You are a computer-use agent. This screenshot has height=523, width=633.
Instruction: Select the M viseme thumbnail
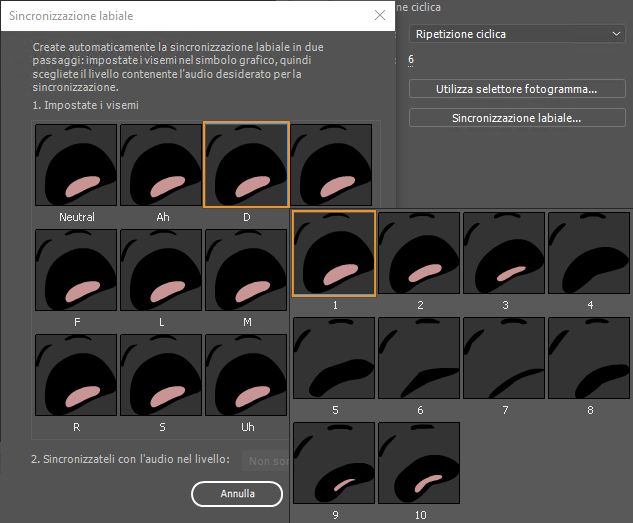[x=246, y=270]
